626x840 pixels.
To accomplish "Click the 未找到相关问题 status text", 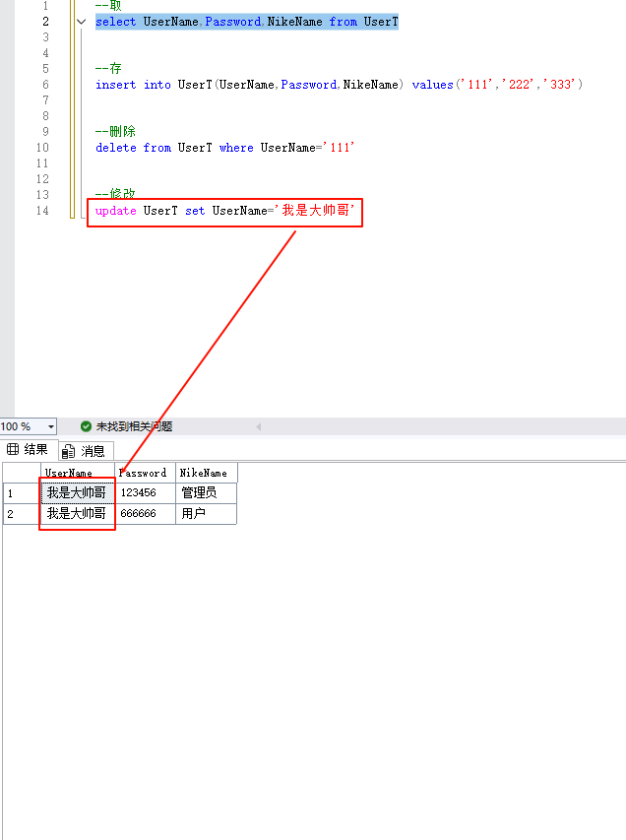I will (134, 426).
